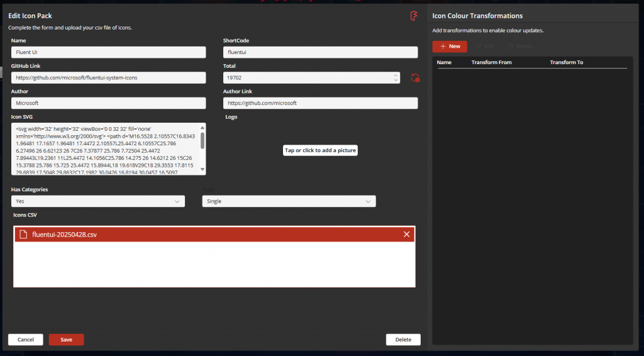The height and width of the screenshot is (356, 644).
Task: Focus the Author field containing Microsoft
Action: 108,103
